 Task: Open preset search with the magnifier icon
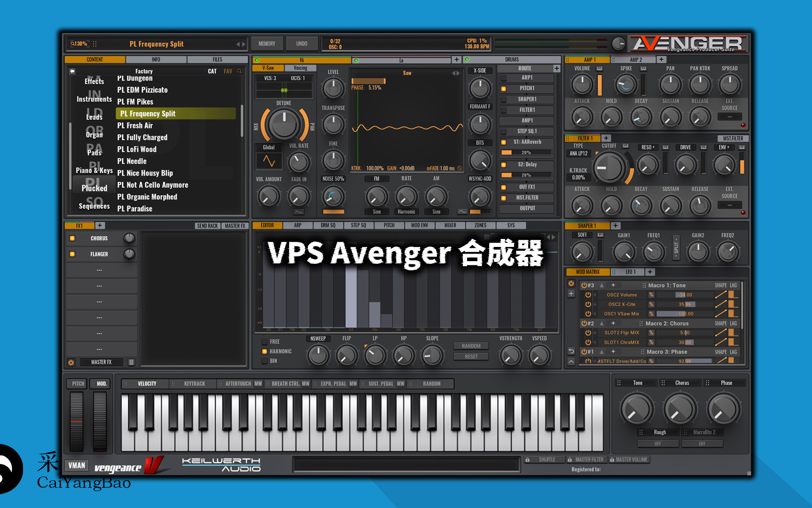click(x=240, y=71)
